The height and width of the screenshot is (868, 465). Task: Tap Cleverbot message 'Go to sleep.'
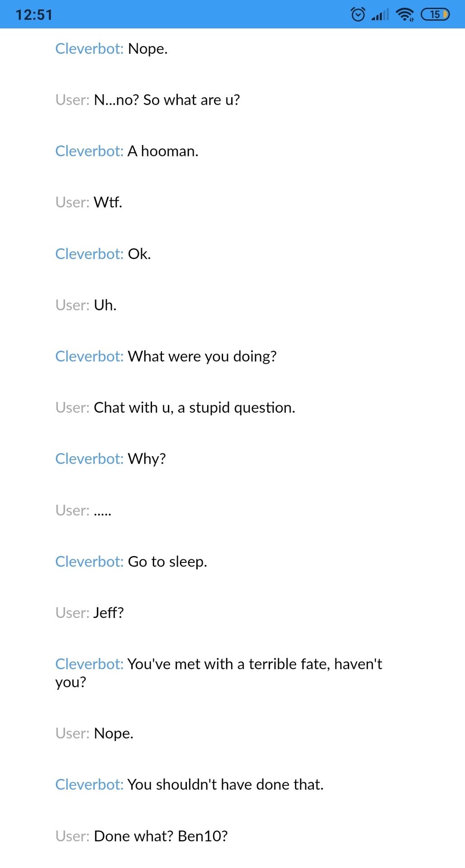coord(131,561)
